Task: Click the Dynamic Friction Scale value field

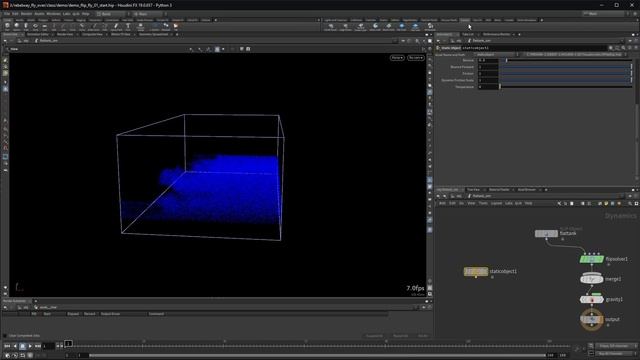Action: click(x=488, y=80)
